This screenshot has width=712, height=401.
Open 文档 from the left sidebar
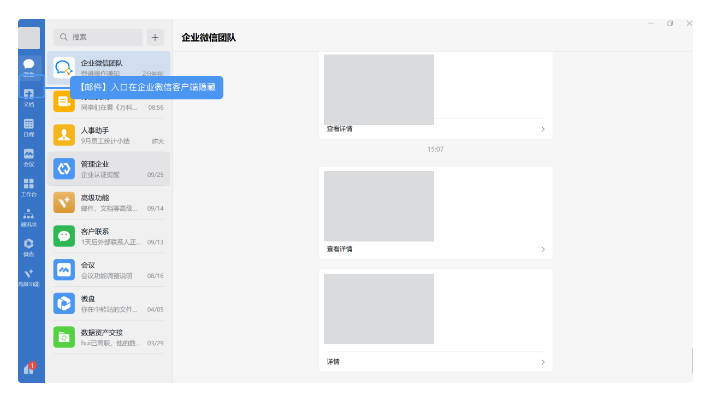29,97
